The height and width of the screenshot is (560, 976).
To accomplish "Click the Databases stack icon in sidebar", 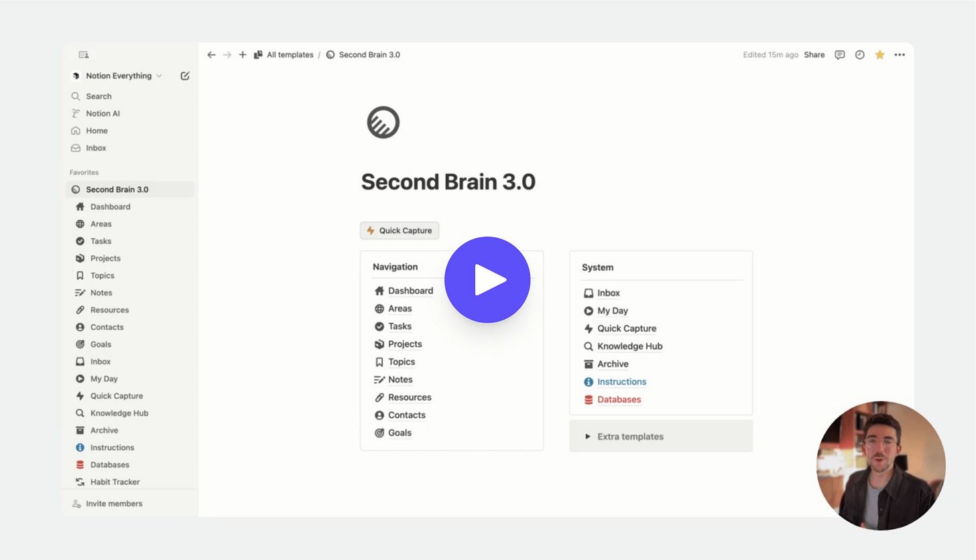I will [x=80, y=465].
